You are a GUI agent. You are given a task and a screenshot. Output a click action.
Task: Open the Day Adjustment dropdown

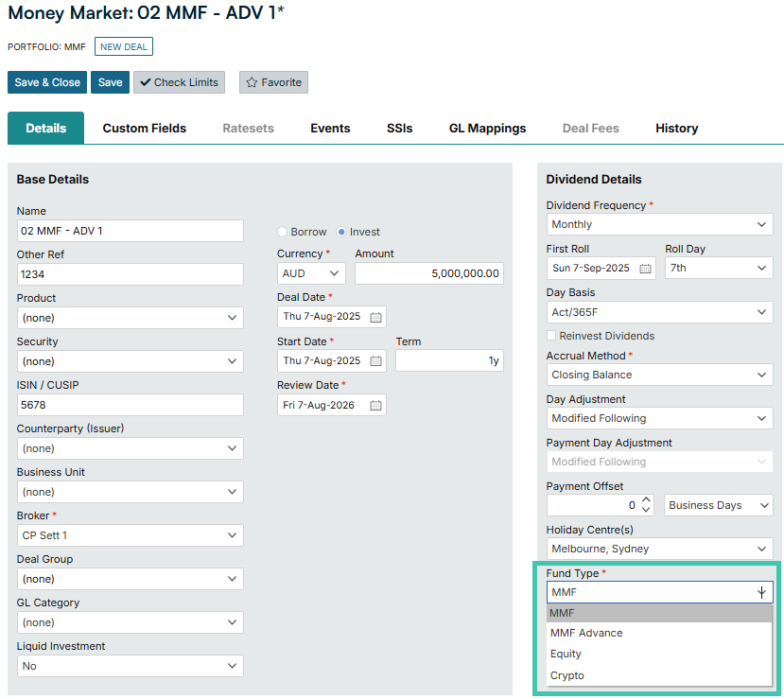[659, 418]
